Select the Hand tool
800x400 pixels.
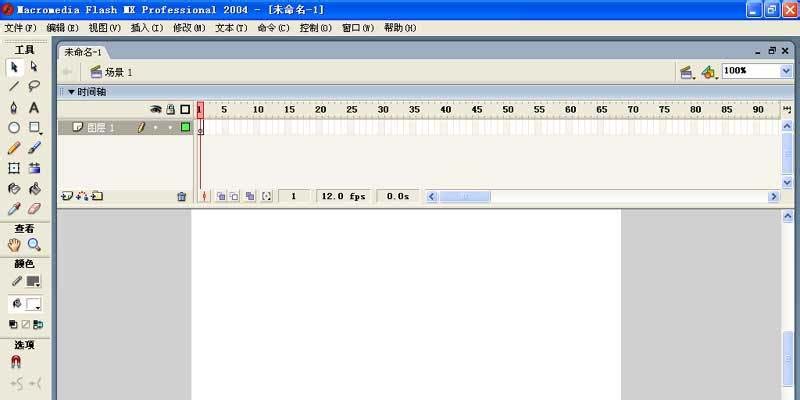pos(14,245)
